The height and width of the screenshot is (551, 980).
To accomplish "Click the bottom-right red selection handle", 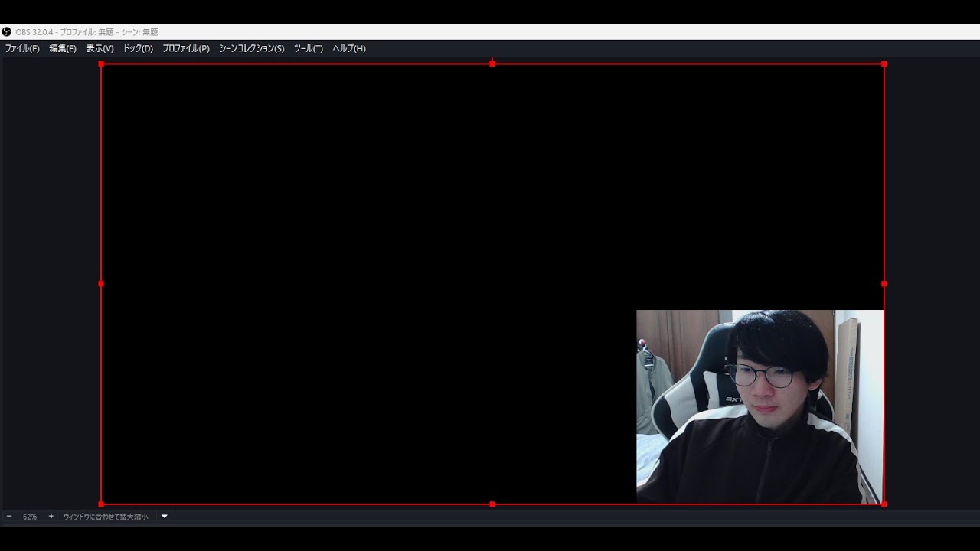I will tap(884, 504).
